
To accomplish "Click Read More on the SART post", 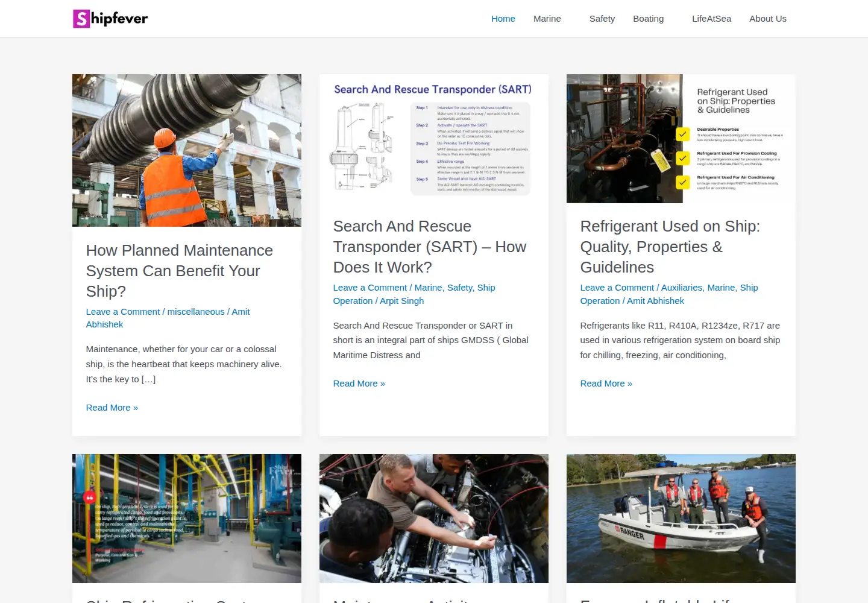I will pos(359,384).
